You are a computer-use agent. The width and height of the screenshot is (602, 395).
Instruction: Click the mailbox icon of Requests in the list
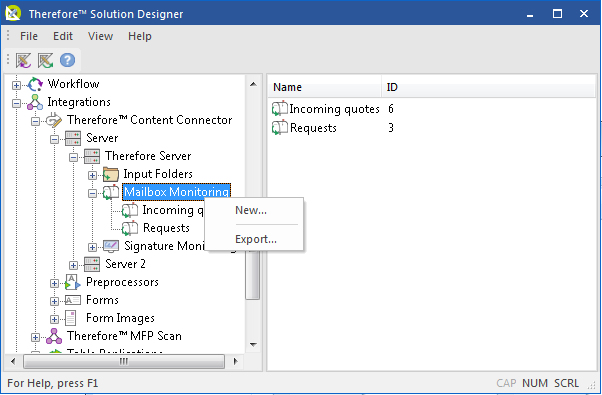coord(280,127)
